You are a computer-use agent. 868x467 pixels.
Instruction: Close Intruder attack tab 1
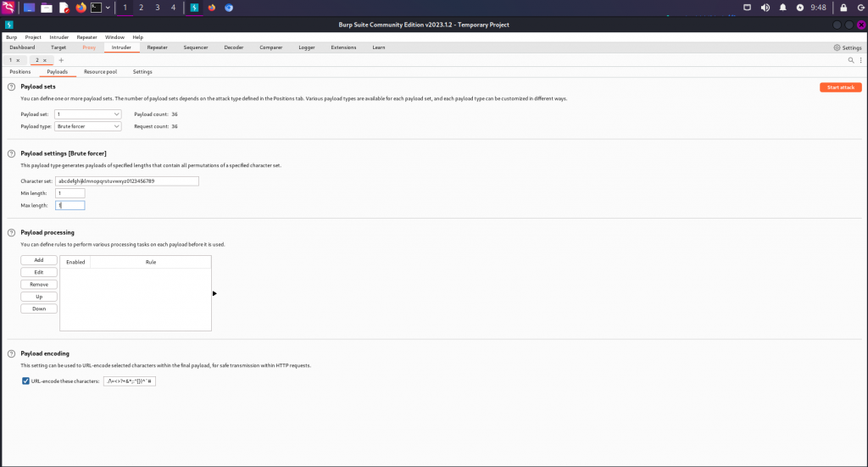coord(19,60)
